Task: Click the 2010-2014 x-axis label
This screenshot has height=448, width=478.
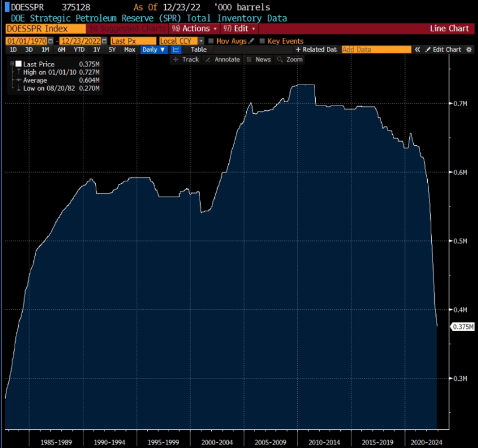Action: pos(324,442)
